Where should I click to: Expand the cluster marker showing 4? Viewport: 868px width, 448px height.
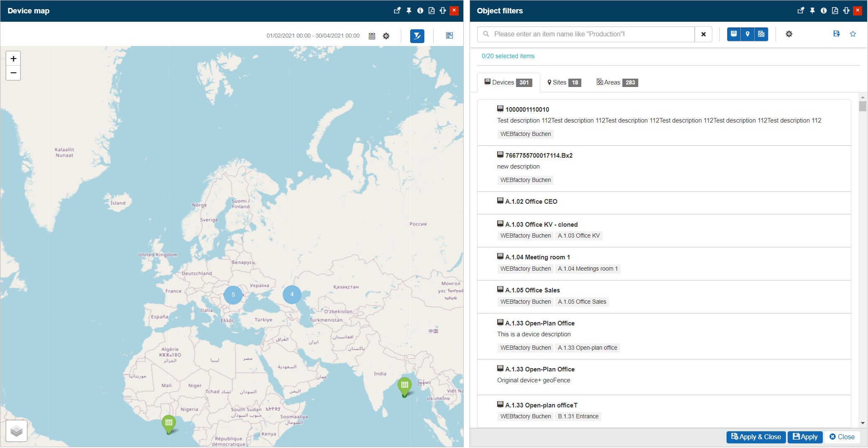click(292, 294)
